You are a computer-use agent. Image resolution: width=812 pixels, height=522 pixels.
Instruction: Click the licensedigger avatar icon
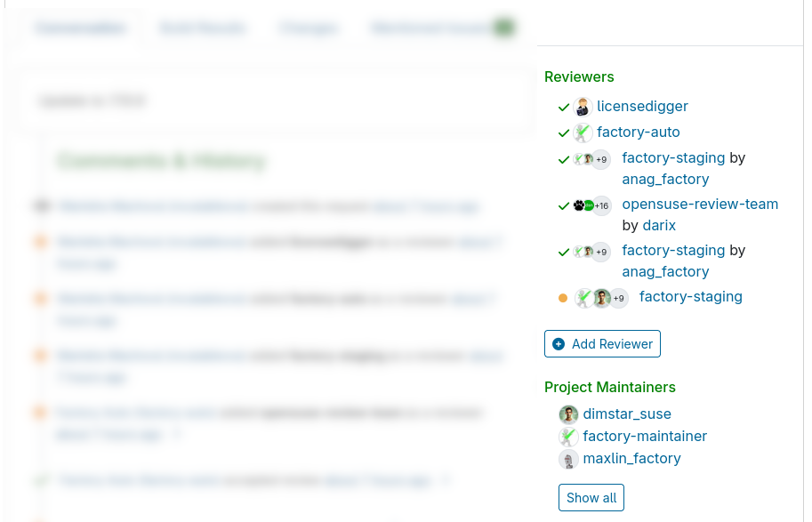coord(583,108)
